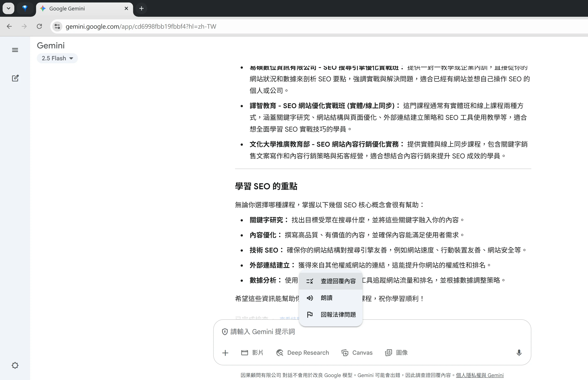
Task: Toggle the Deep Research tool
Action: pyautogui.click(x=303, y=353)
